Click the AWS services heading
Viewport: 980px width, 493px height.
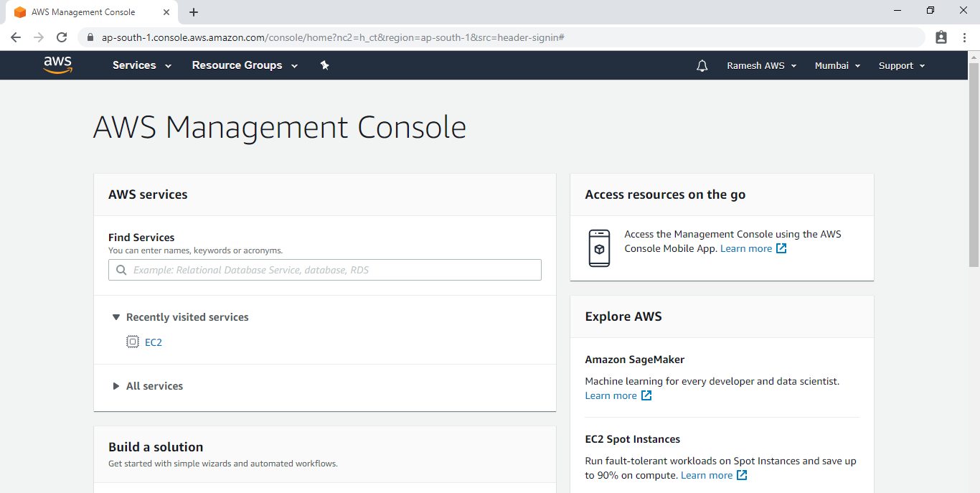pos(148,194)
